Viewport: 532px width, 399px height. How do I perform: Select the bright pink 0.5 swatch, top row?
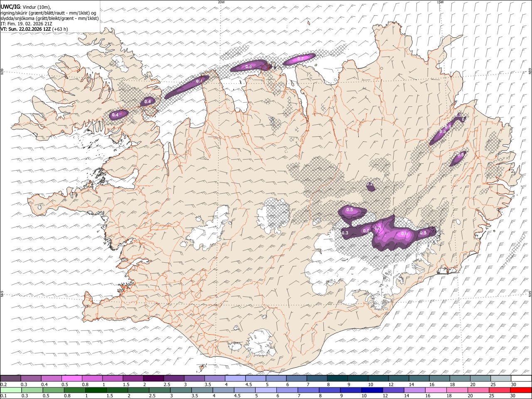pyautogui.click(x=72, y=379)
